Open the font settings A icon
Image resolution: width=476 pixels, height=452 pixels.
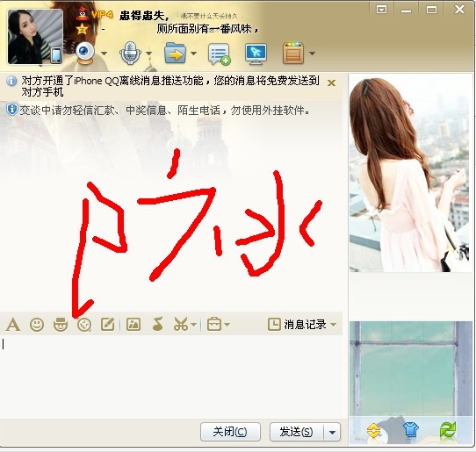coord(13,325)
